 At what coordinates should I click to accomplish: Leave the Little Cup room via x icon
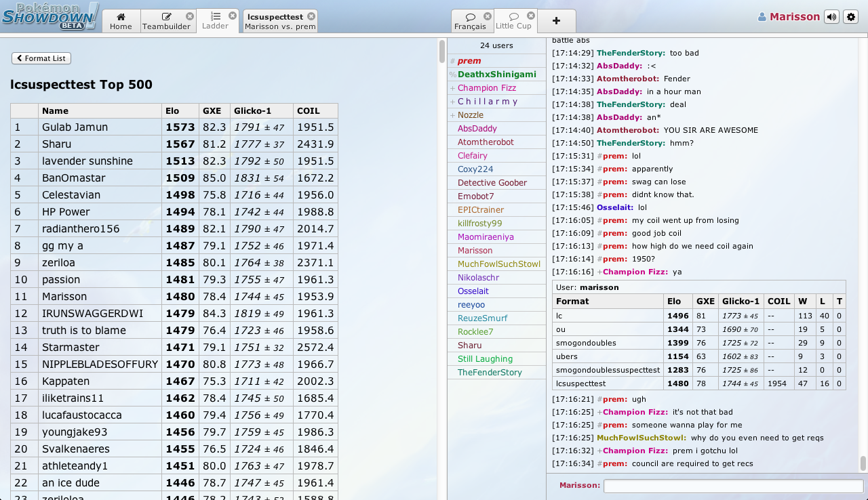531,16
